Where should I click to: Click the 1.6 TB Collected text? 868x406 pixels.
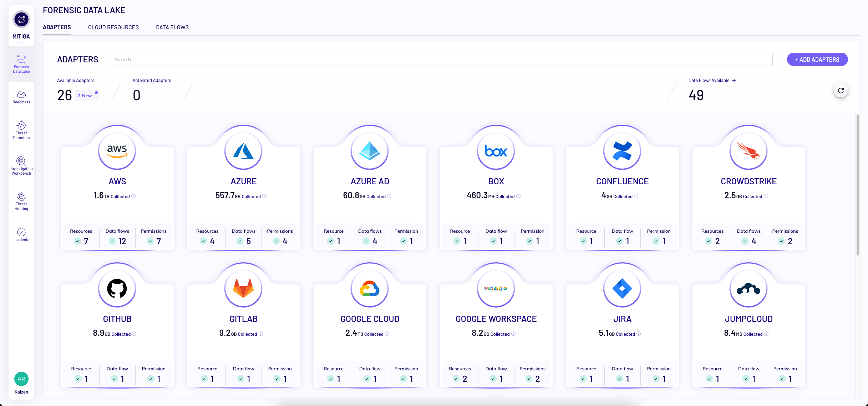(x=112, y=195)
